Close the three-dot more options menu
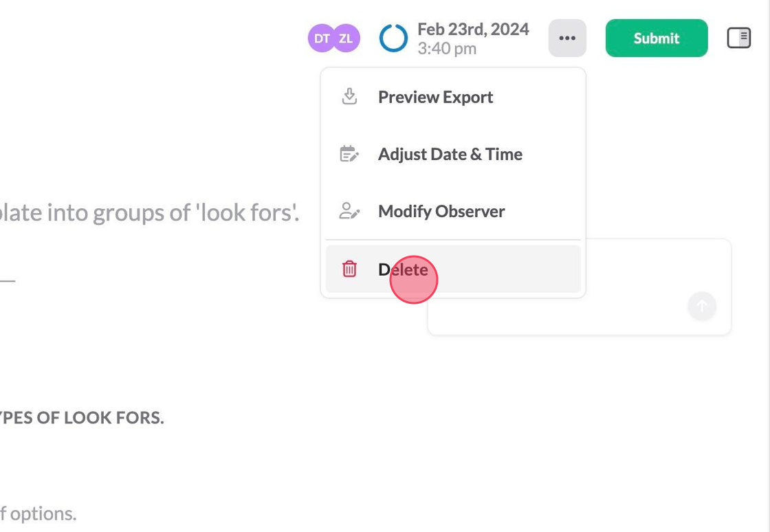Image resolution: width=770 pixels, height=532 pixels. coord(567,38)
